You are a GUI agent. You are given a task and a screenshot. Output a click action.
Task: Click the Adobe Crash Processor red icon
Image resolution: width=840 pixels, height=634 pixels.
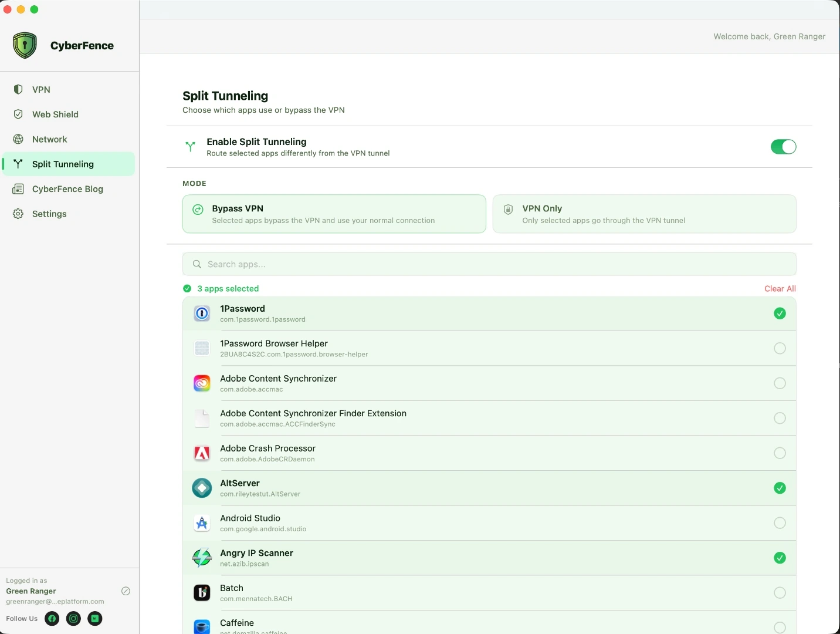tap(202, 453)
